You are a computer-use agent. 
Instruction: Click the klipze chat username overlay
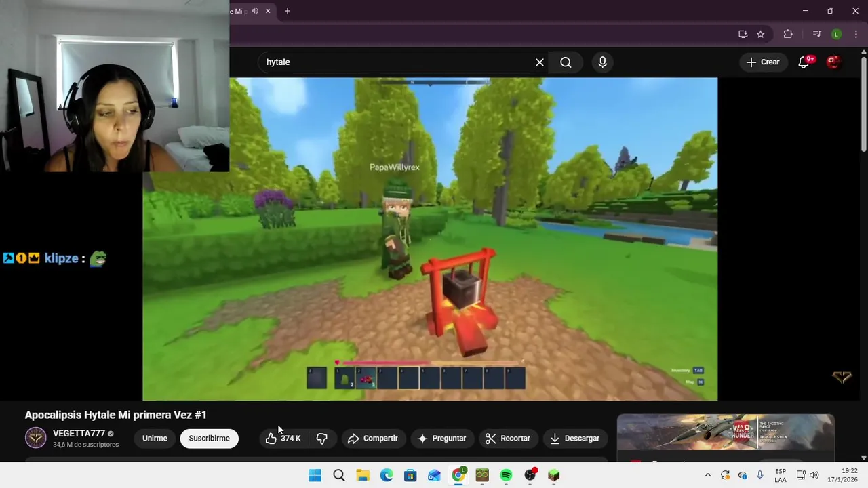(x=61, y=258)
